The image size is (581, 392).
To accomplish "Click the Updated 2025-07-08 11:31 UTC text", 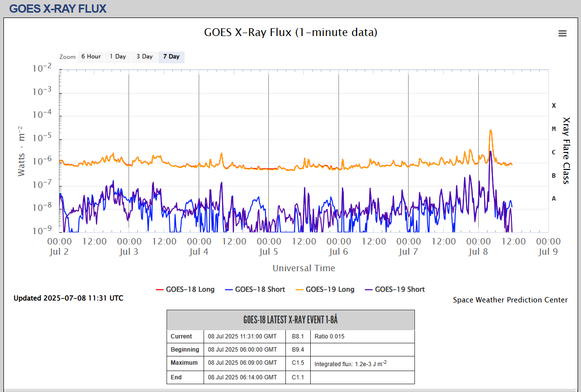I will coord(69,298).
